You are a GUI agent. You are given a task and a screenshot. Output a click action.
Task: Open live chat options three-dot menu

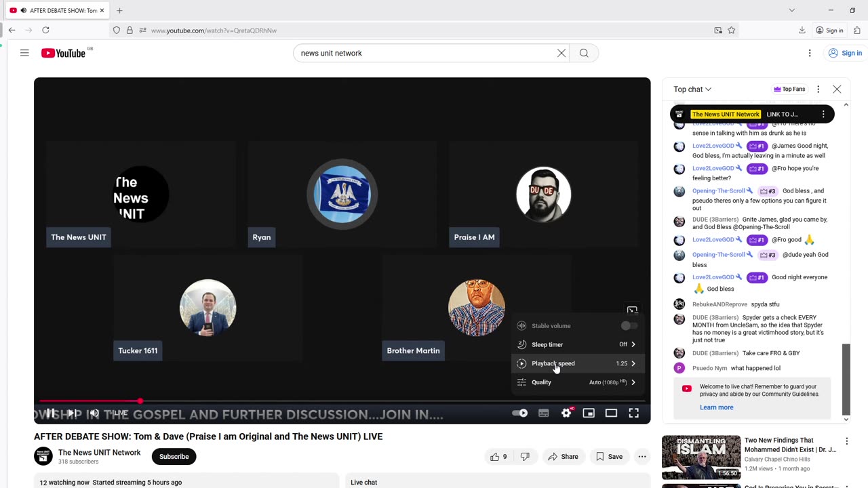coord(818,89)
